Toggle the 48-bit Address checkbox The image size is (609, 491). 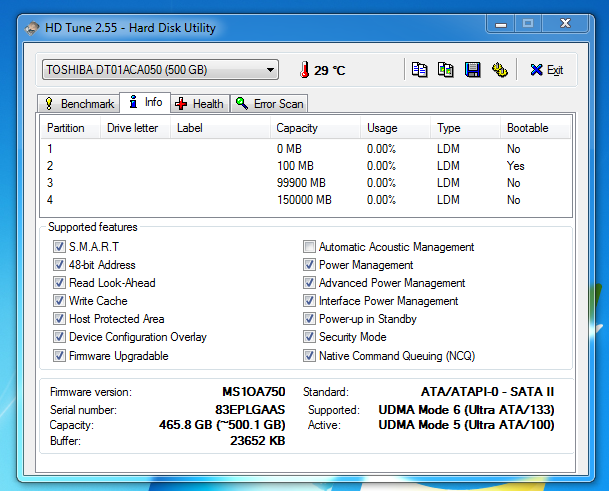coord(59,265)
